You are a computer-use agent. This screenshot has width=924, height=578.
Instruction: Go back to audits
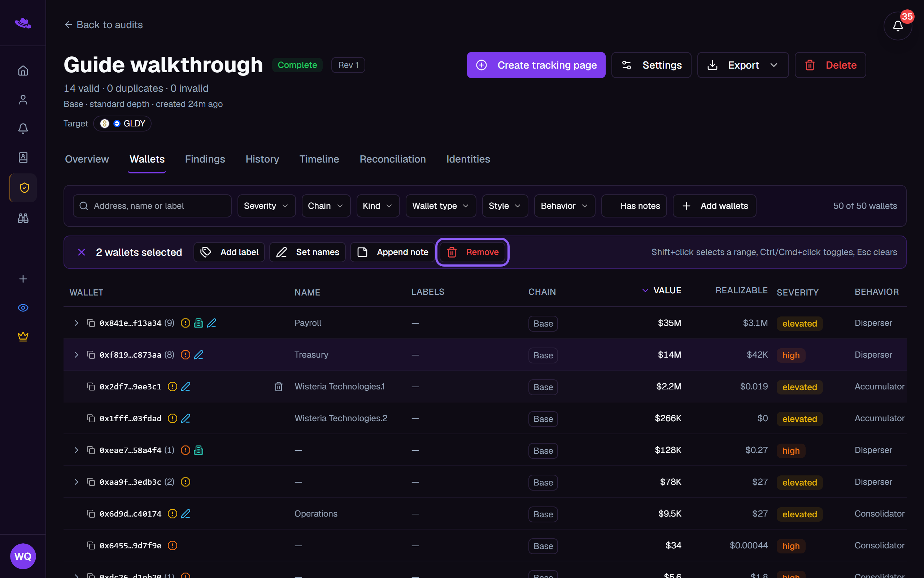point(104,25)
